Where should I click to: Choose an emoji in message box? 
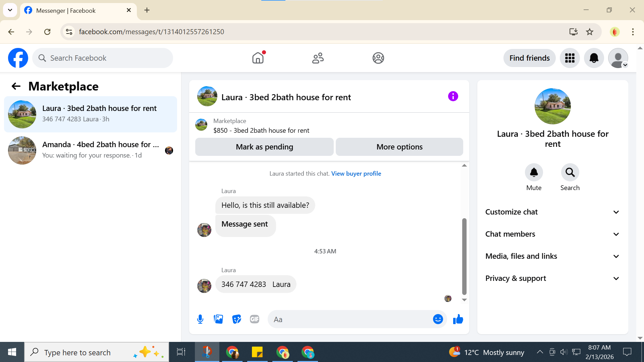coord(438,319)
